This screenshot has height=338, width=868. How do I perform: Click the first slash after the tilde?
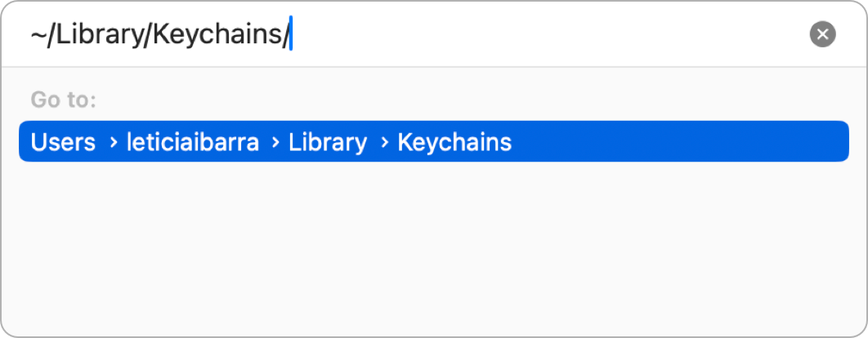pos(51,35)
